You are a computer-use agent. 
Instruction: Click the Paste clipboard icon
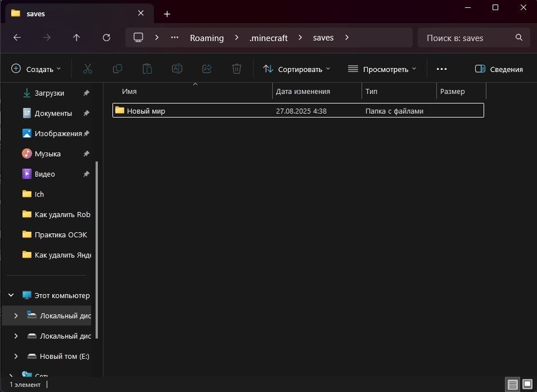(147, 69)
